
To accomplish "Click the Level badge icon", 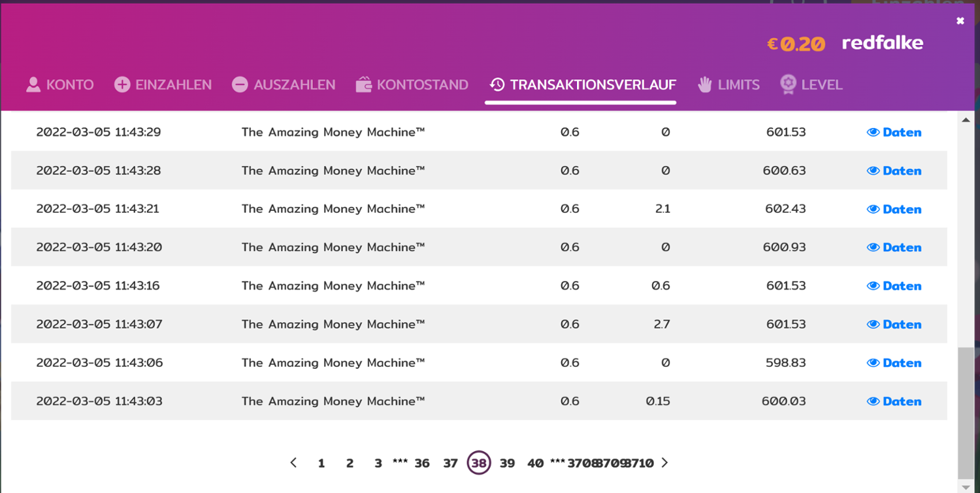I will click(788, 85).
